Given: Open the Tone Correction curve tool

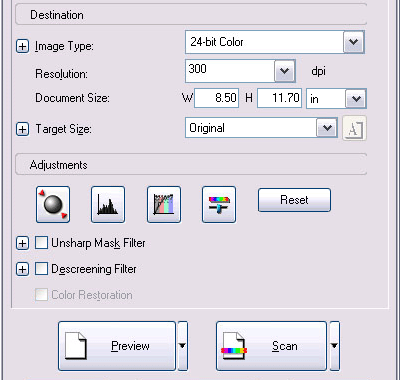Looking at the screenshot, I should pos(164,205).
